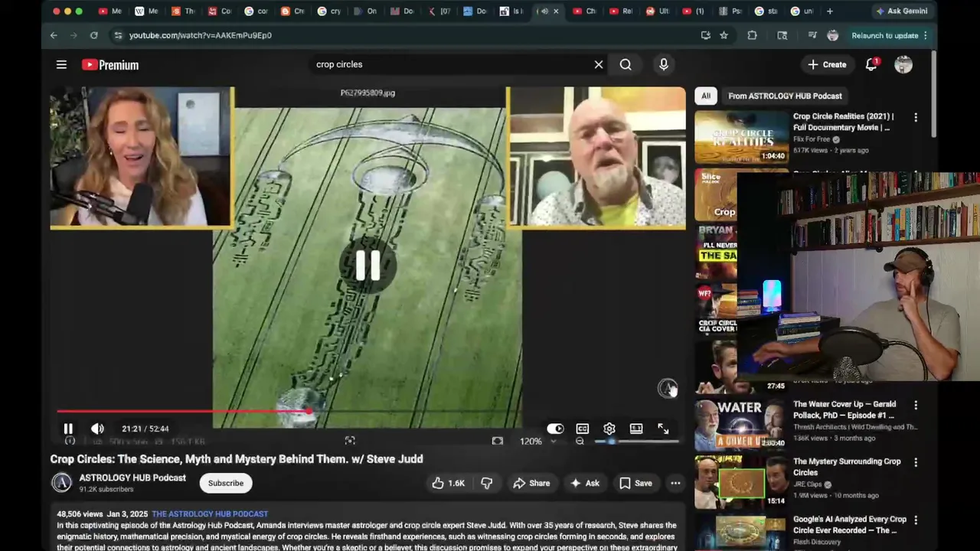Close the current audio-playing tab
The image size is (980, 551).
point(556,11)
